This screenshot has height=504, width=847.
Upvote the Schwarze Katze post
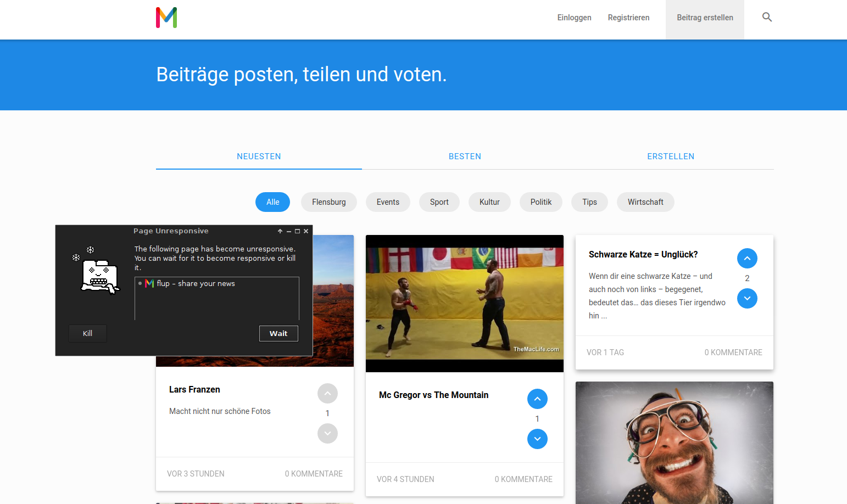[x=747, y=259]
